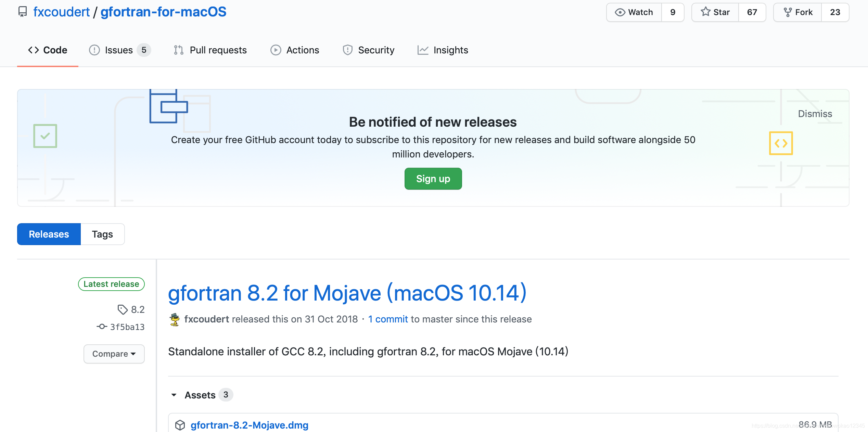Screen dimensions: 868x432
Task: Click the 8.2 tag icon
Action: pos(122,309)
